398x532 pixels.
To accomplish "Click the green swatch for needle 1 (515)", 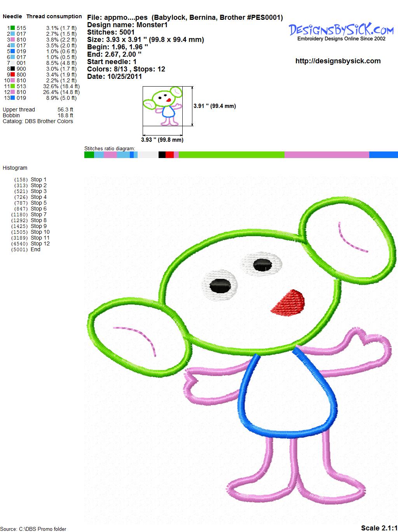I will 13,28.
